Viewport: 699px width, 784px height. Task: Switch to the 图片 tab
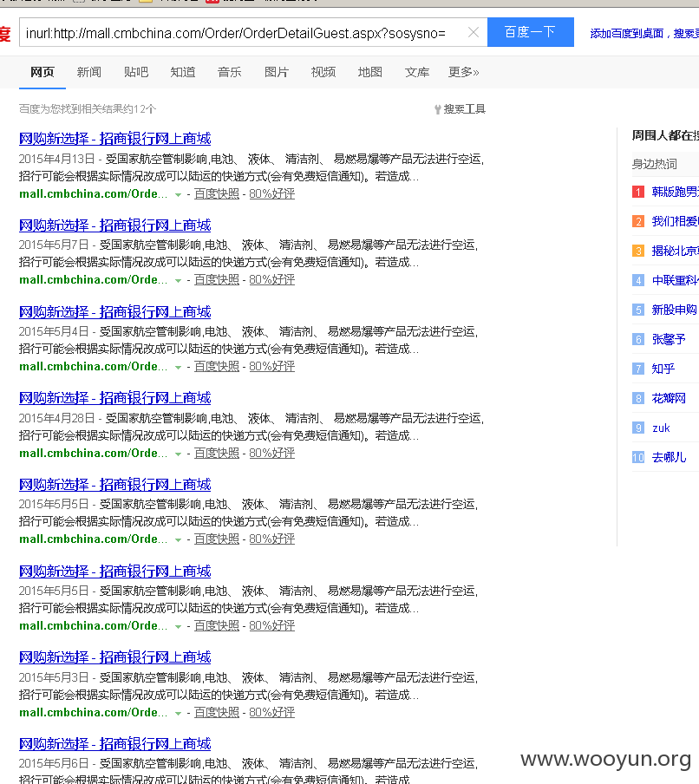click(x=277, y=73)
